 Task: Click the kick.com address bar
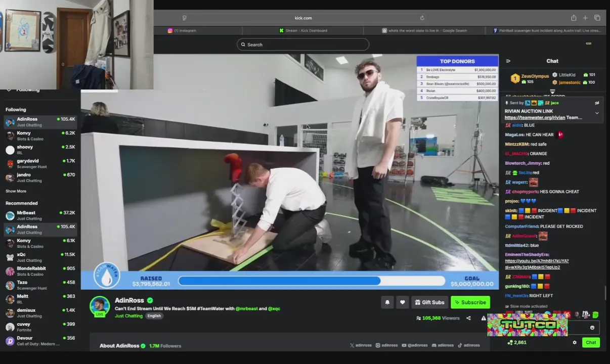click(303, 18)
